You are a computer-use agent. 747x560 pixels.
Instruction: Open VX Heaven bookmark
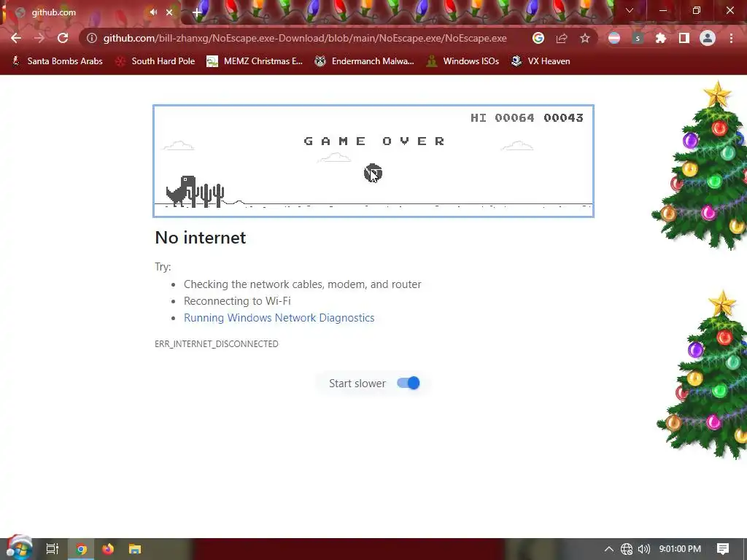[541, 61]
